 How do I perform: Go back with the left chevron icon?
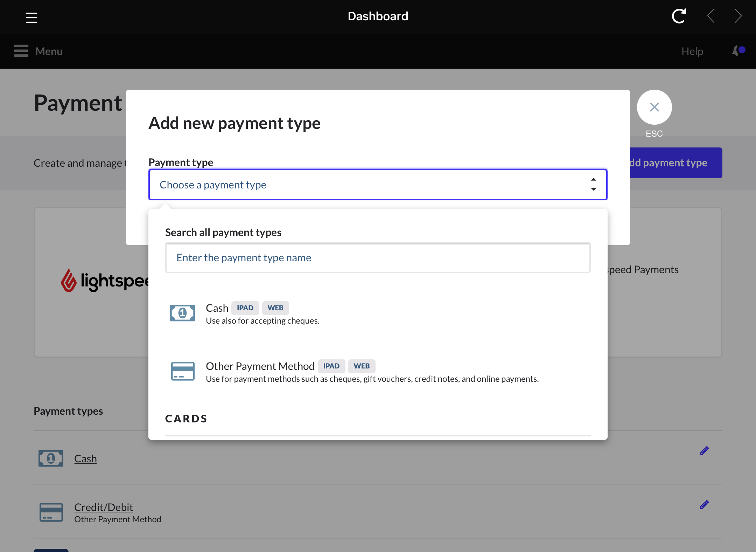tap(710, 16)
